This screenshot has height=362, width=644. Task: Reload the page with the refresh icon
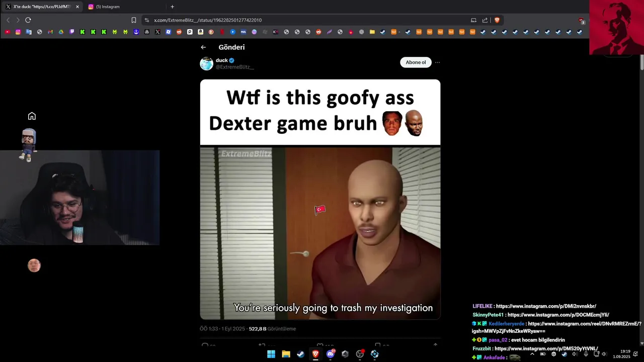coord(28,20)
